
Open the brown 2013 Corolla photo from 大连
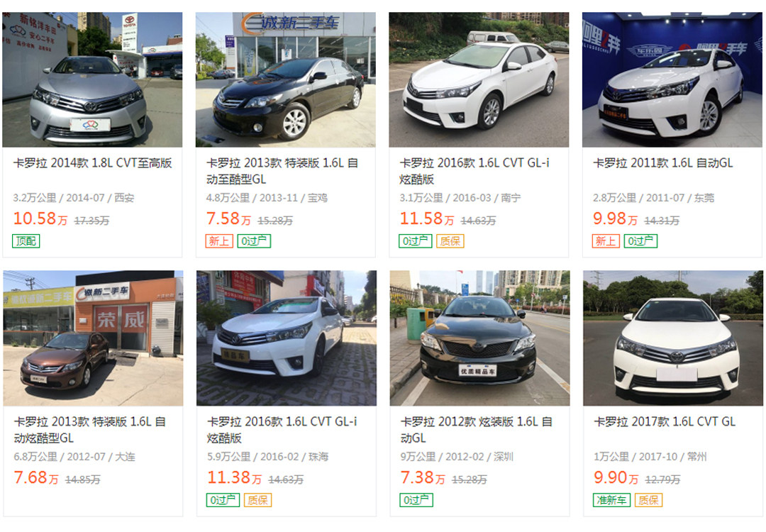[93, 338]
